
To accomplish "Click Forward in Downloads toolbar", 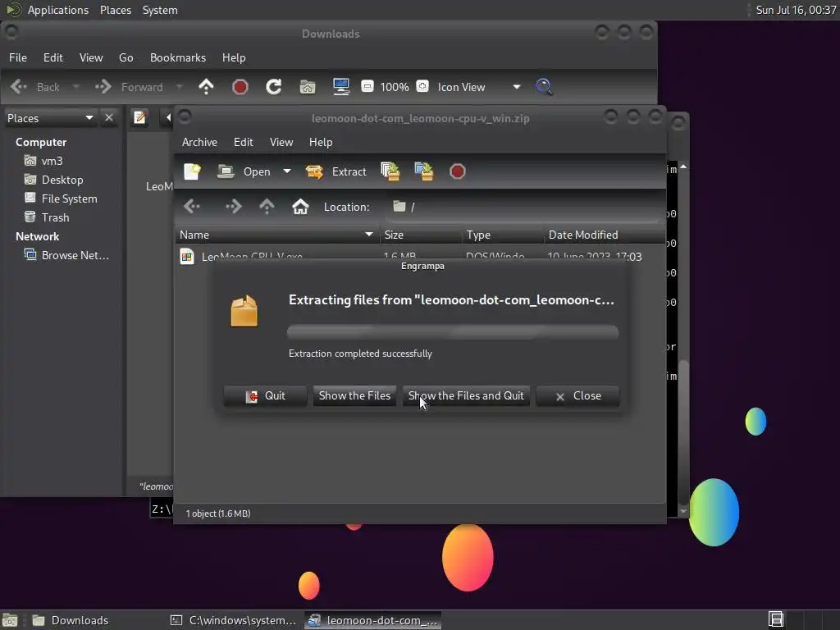I will (129, 87).
